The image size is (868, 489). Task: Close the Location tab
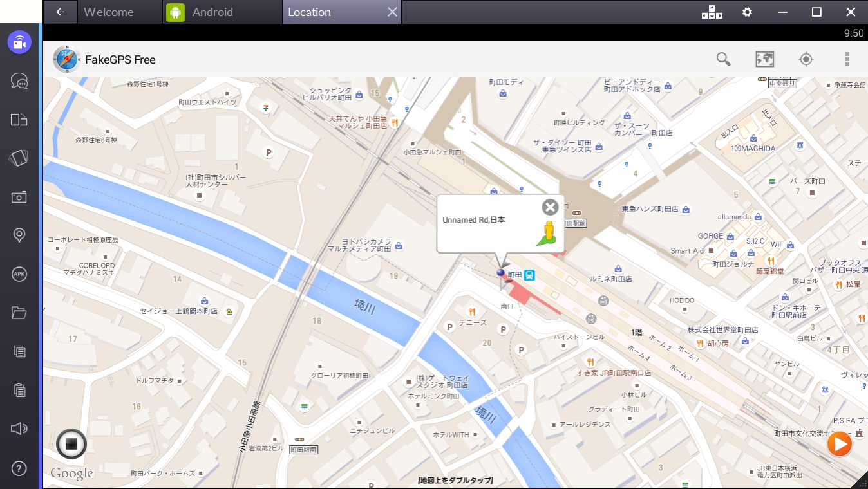coord(392,12)
